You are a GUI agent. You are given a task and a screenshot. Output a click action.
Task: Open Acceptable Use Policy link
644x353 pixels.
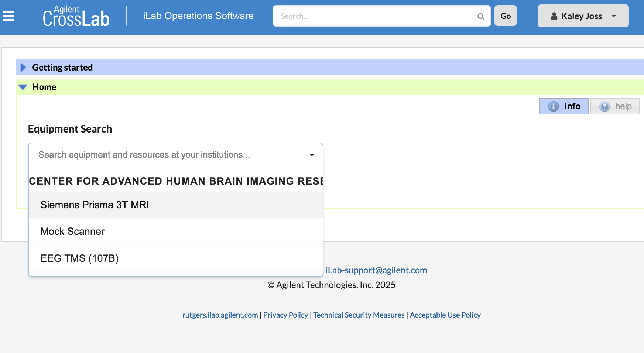point(445,315)
